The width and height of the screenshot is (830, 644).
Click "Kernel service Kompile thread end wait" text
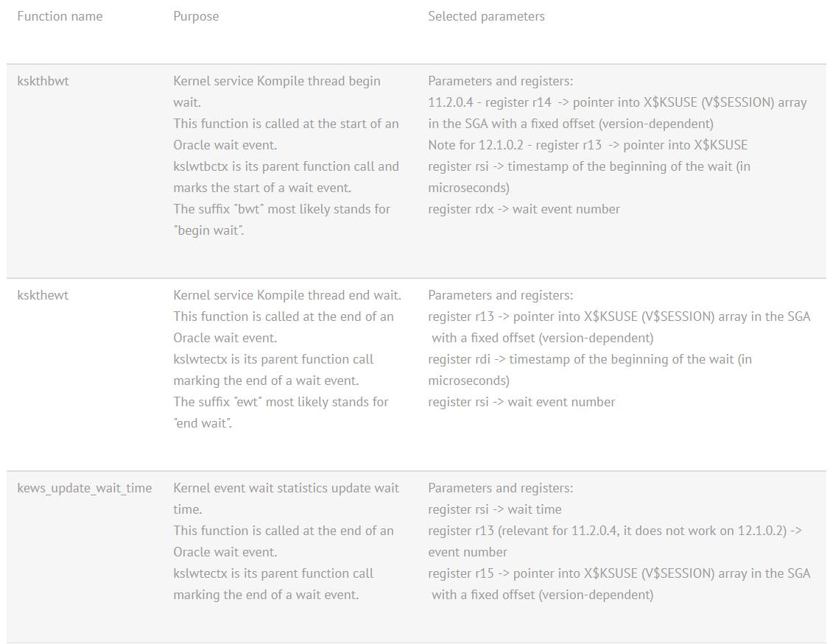287,295
